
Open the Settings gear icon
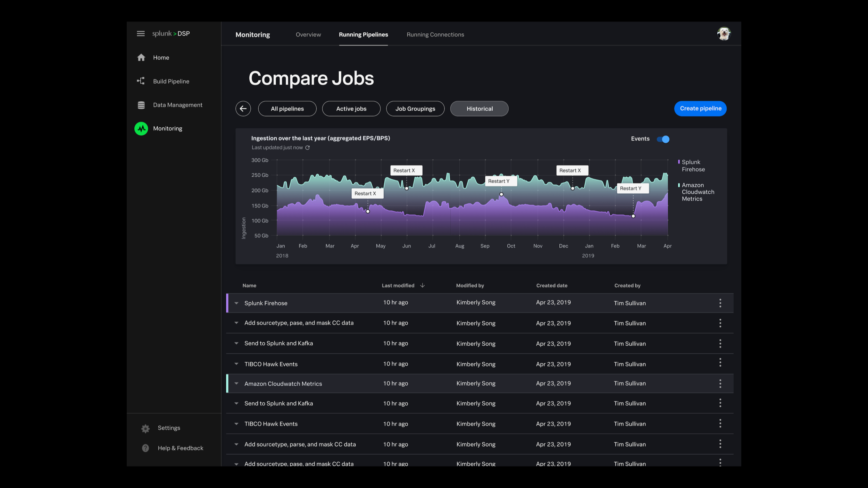click(145, 429)
